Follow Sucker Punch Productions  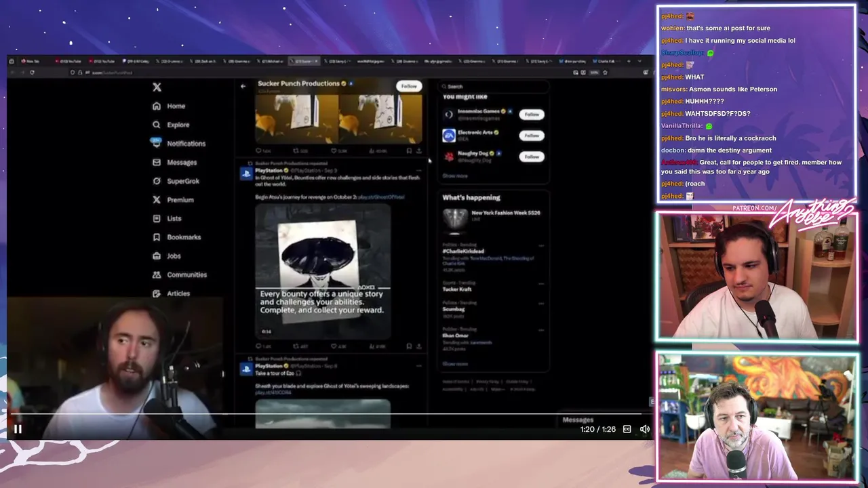click(x=409, y=86)
